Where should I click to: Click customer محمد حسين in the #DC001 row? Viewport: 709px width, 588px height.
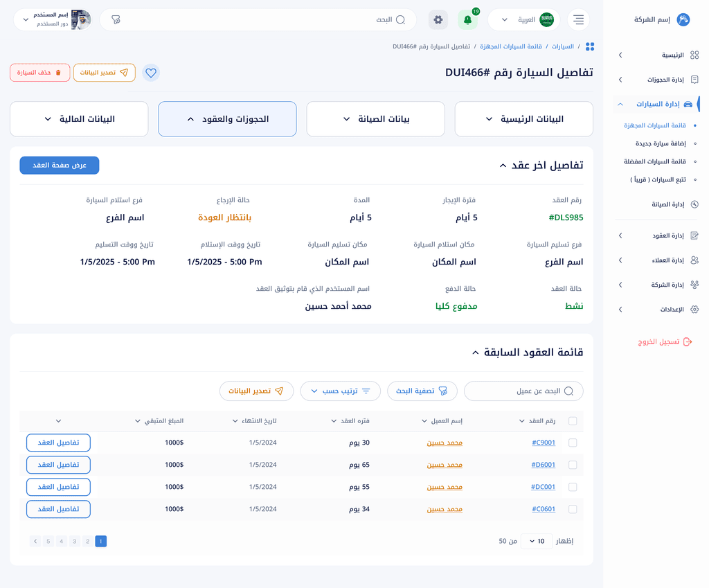click(x=445, y=487)
